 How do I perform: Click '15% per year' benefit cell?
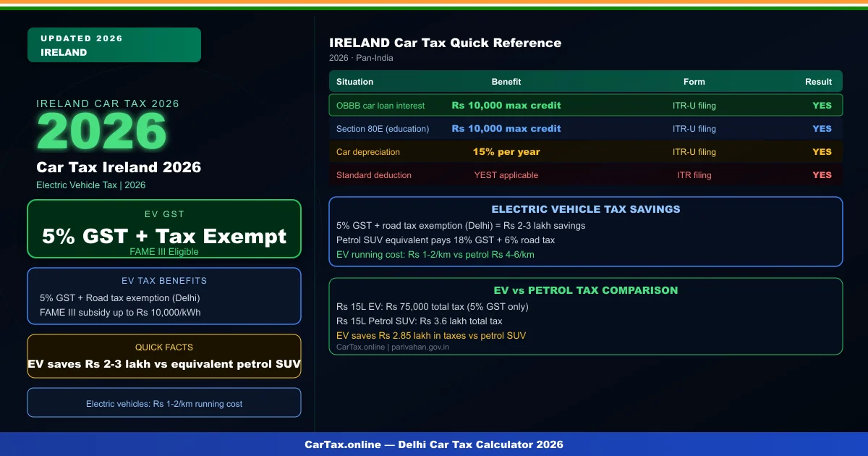click(506, 152)
